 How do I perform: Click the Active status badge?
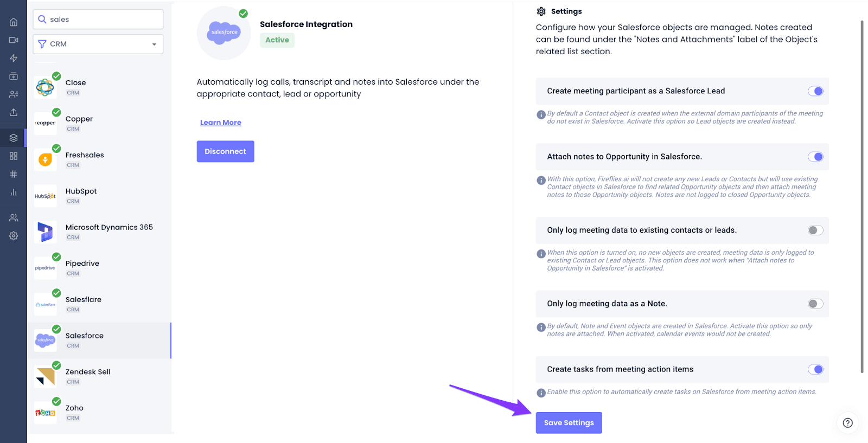[277, 40]
